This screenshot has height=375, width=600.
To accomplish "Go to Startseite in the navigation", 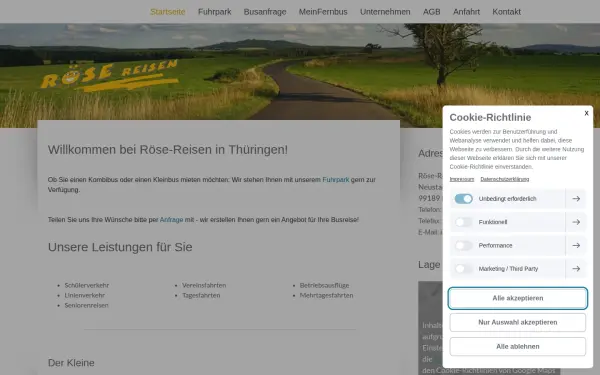I will [168, 12].
